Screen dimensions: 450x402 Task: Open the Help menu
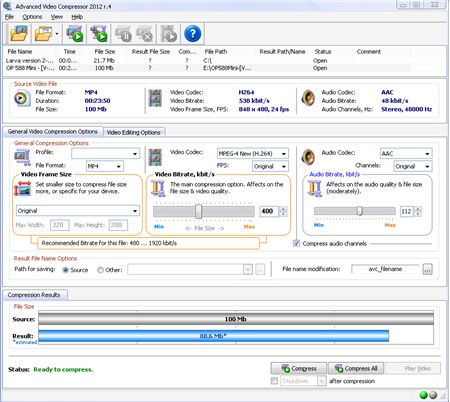coord(77,17)
